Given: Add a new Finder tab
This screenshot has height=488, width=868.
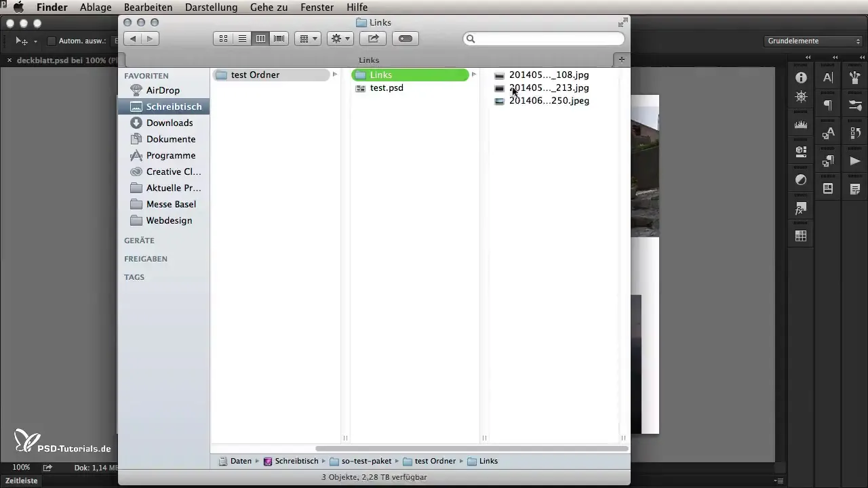Looking at the screenshot, I should pos(621,60).
